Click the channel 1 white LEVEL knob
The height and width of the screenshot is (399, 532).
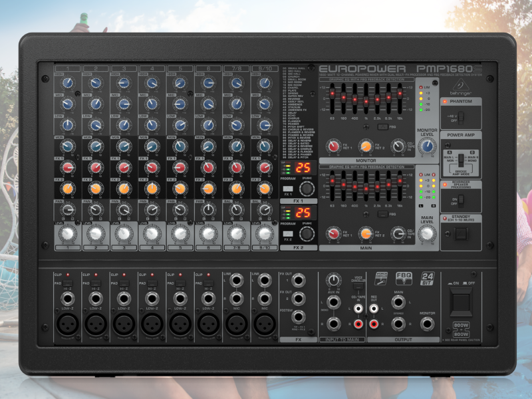68,233
